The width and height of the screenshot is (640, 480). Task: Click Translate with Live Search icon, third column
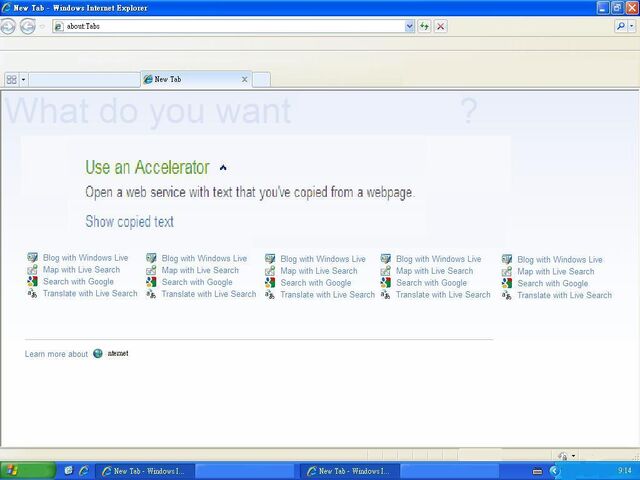pyautogui.click(x=270, y=294)
